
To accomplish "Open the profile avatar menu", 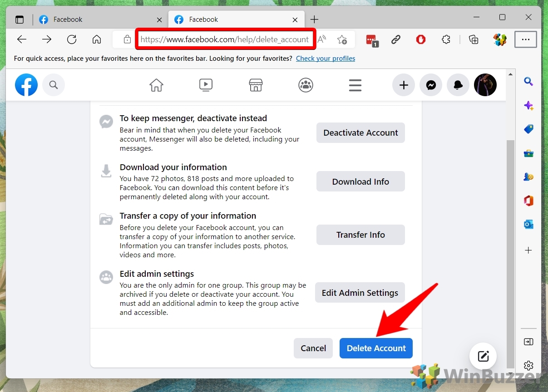I will click(x=485, y=85).
